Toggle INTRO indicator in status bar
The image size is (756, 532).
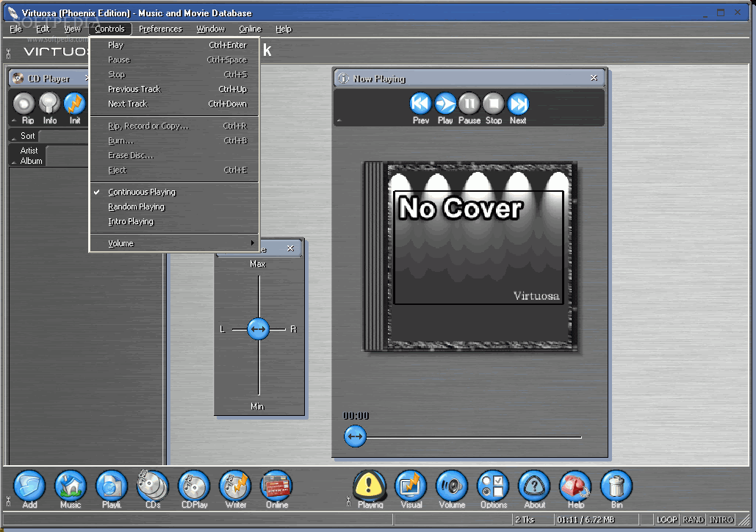[x=721, y=520]
